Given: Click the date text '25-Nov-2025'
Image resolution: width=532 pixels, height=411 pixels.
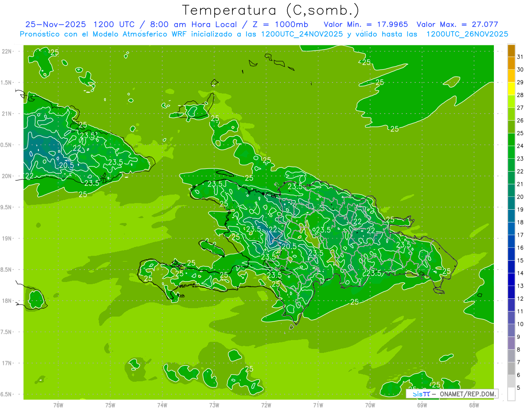Looking at the screenshot, I should [x=55, y=24].
